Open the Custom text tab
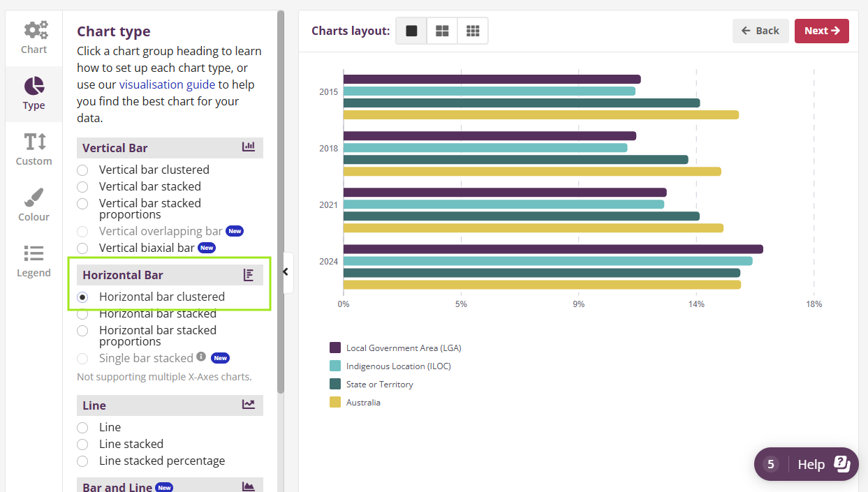Screen dimensions: 868x492 [x=34, y=150]
